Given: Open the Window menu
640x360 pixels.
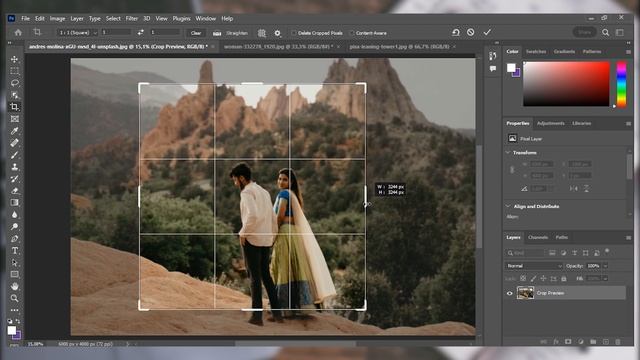Looking at the screenshot, I should (x=205, y=18).
